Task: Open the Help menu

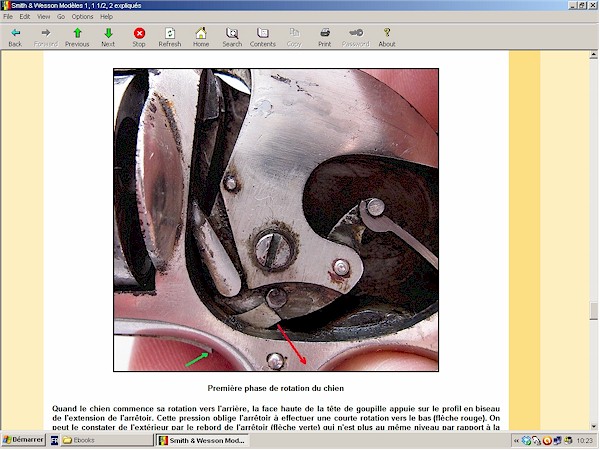Action: (x=106, y=17)
